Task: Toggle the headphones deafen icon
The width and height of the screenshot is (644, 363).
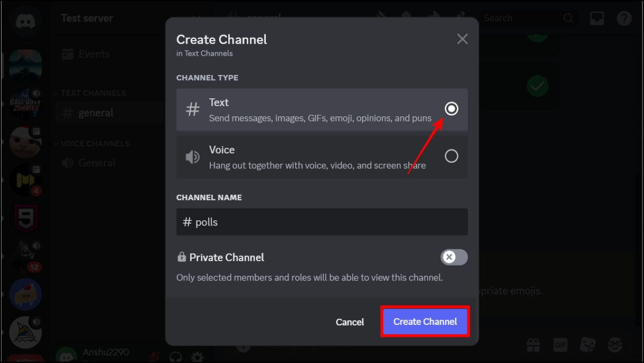Action: [x=176, y=356]
